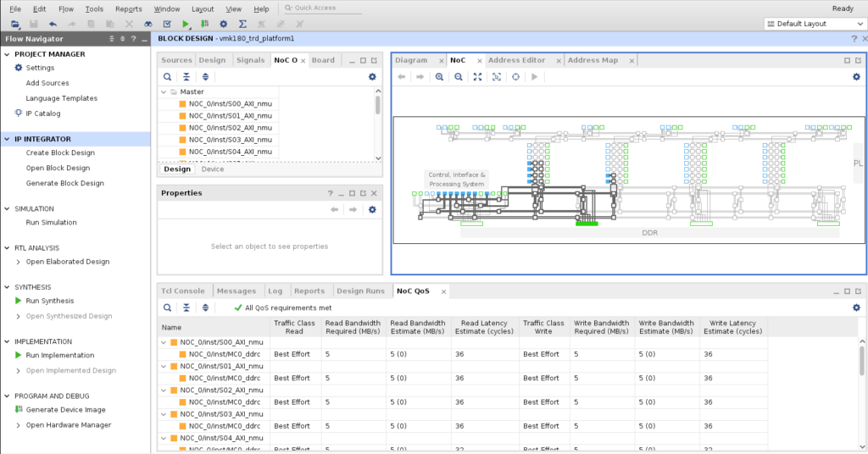Collapse NOC_0/inst/S00_AXI_nmu row in QoS table
The height and width of the screenshot is (454, 868).
tap(164, 342)
